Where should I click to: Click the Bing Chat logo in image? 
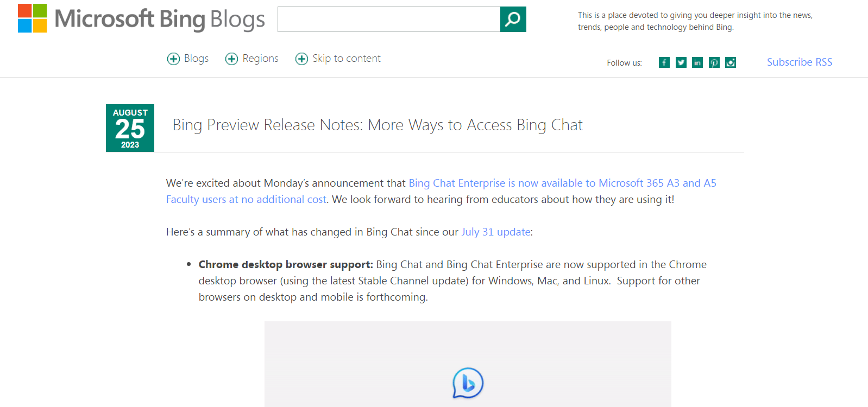(x=468, y=383)
